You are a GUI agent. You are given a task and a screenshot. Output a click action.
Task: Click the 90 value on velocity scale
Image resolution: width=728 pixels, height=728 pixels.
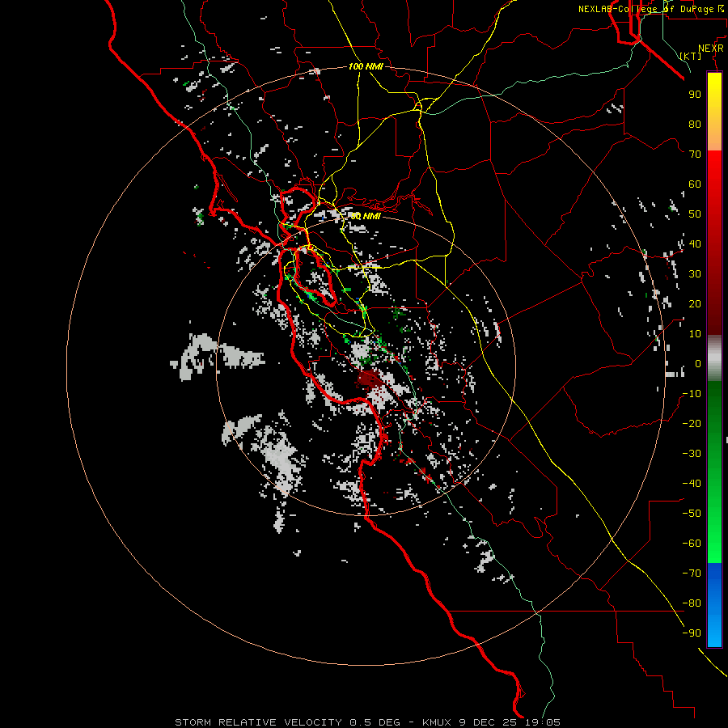click(x=695, y=95)
